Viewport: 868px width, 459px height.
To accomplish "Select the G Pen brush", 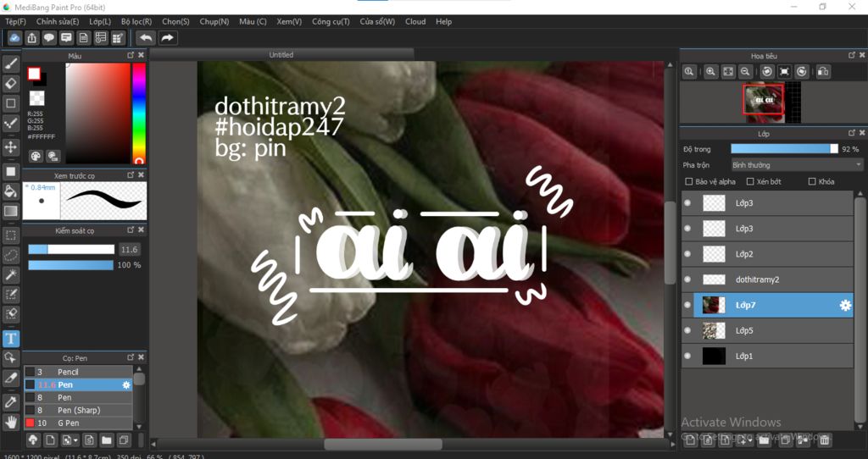I will coord(78,423).
